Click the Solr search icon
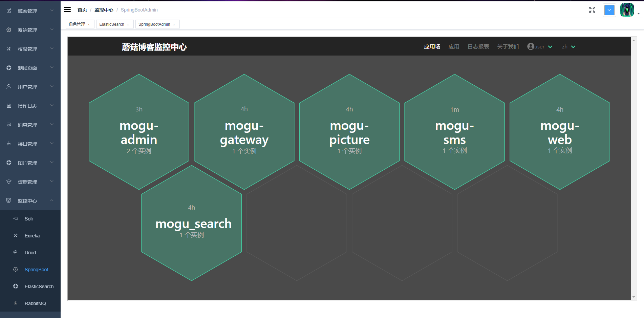This screenshot has height=318, width=644. (16, 218)
